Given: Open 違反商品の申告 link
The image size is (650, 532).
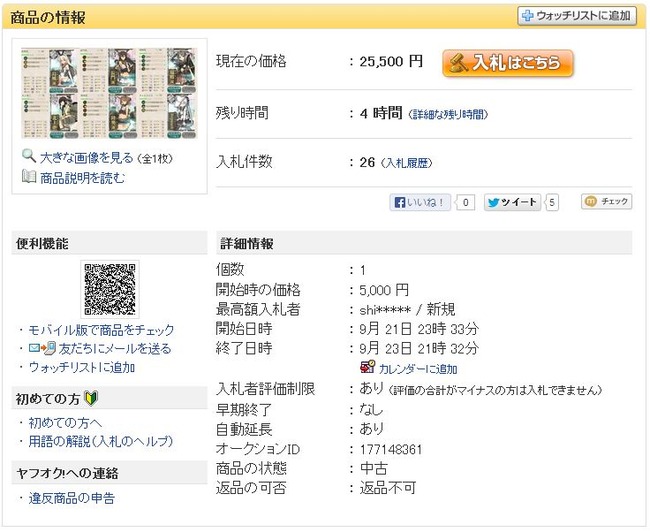Looking at the screenshot, I should [72, 498].
